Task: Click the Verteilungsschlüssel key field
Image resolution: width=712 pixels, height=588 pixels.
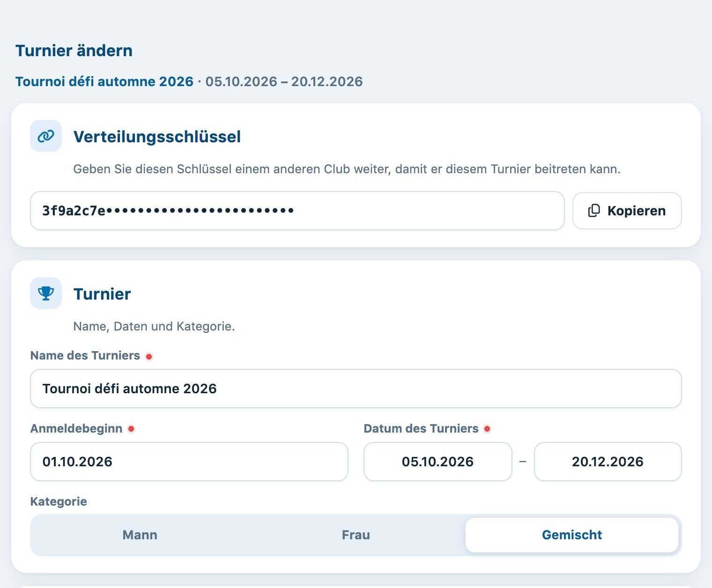Action: 297,211
